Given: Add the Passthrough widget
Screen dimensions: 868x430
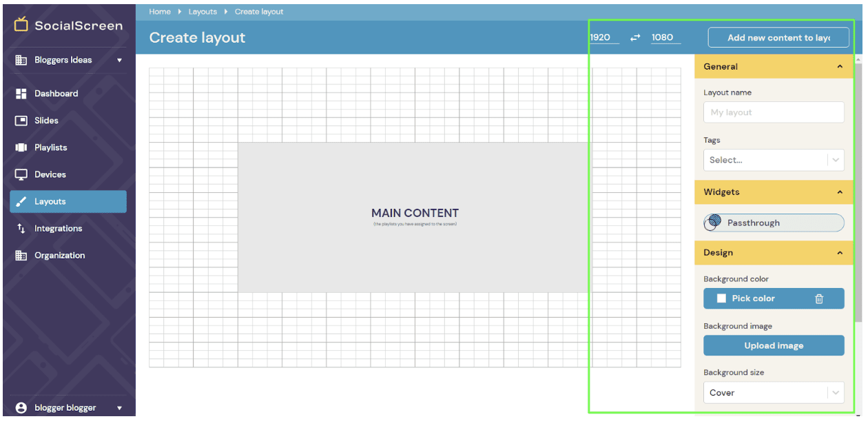Looking at the screenshot, I should (774, 223).
